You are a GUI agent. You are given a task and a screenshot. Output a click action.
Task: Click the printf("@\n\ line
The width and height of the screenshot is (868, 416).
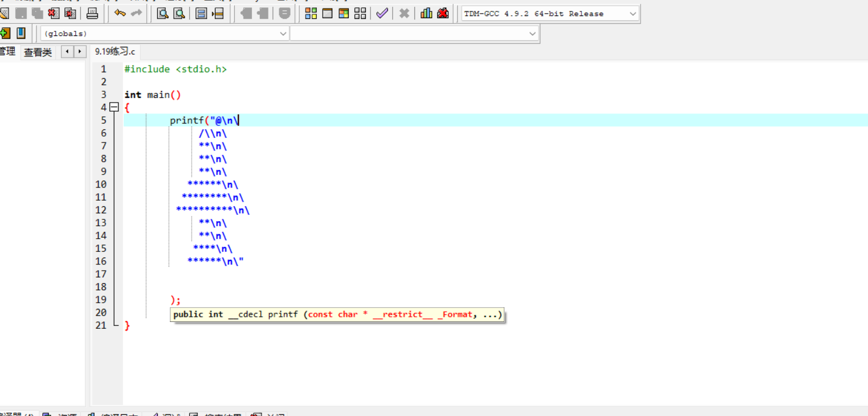(x=204, y=120)
